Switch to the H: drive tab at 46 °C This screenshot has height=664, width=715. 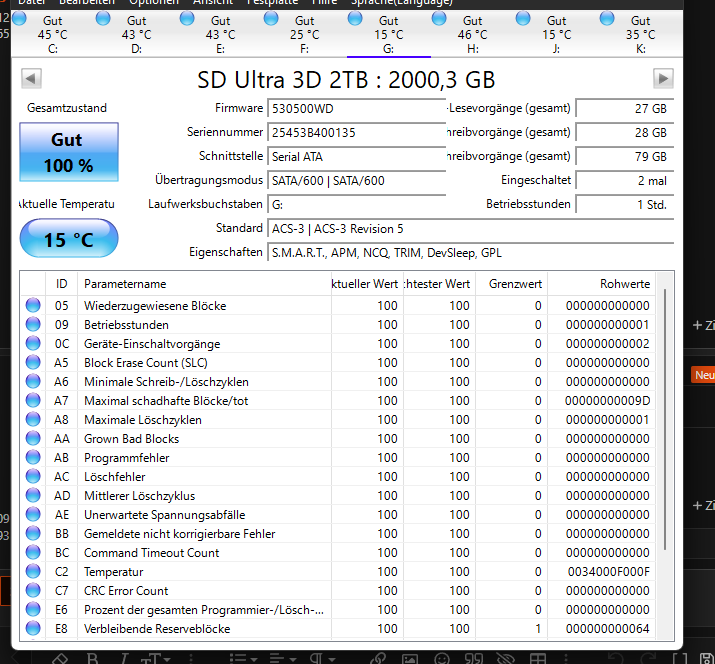pos(472,34)
